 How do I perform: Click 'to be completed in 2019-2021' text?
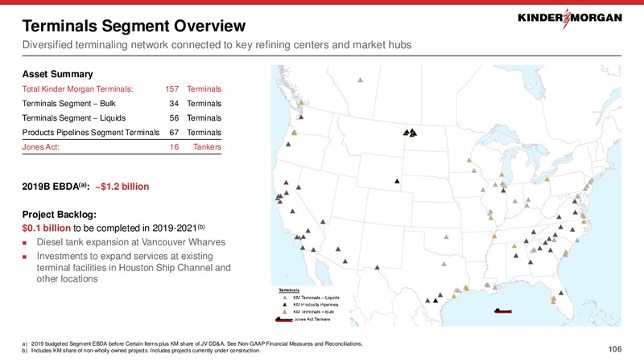[x=138, y=228]
